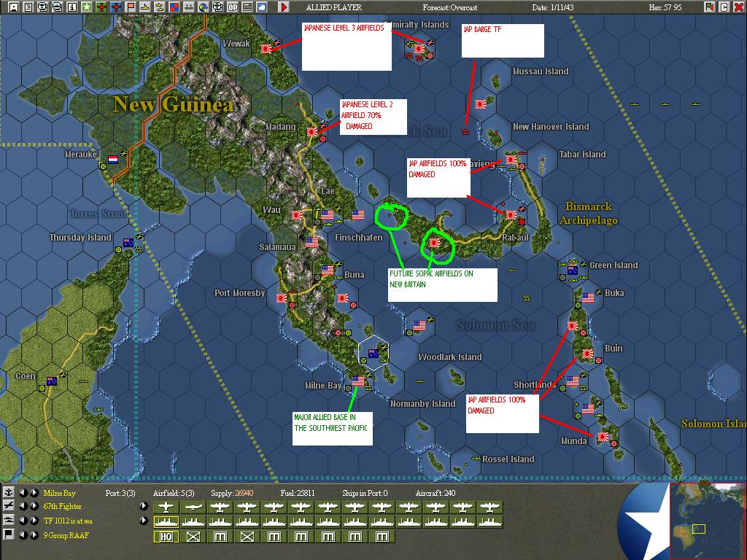
Task: Next air unit arrow beside 67th Fighter
Action: coord(34,506)
